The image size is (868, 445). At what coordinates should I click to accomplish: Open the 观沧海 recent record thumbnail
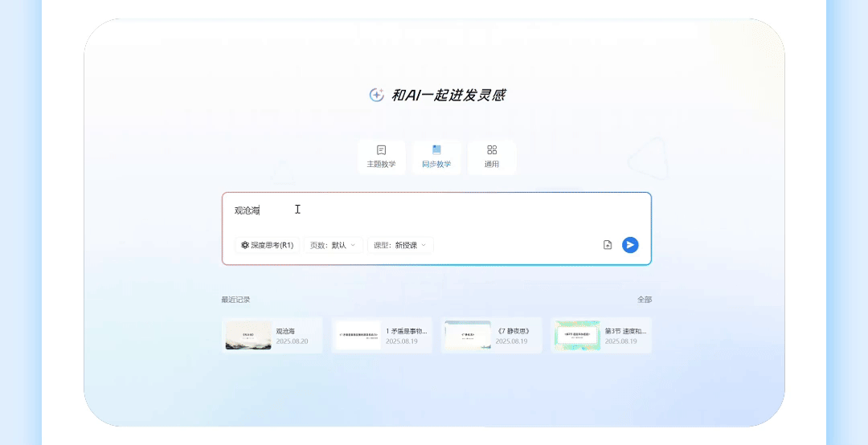tap(248, 336)
